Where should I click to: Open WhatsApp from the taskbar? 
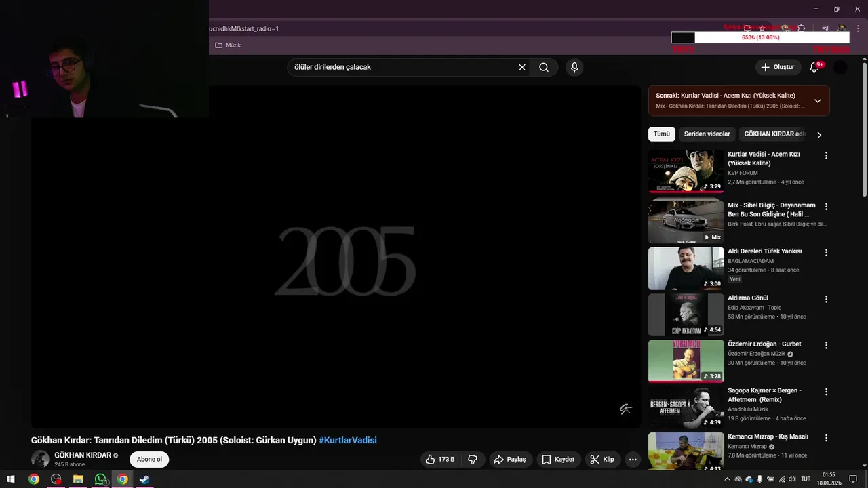100,479
